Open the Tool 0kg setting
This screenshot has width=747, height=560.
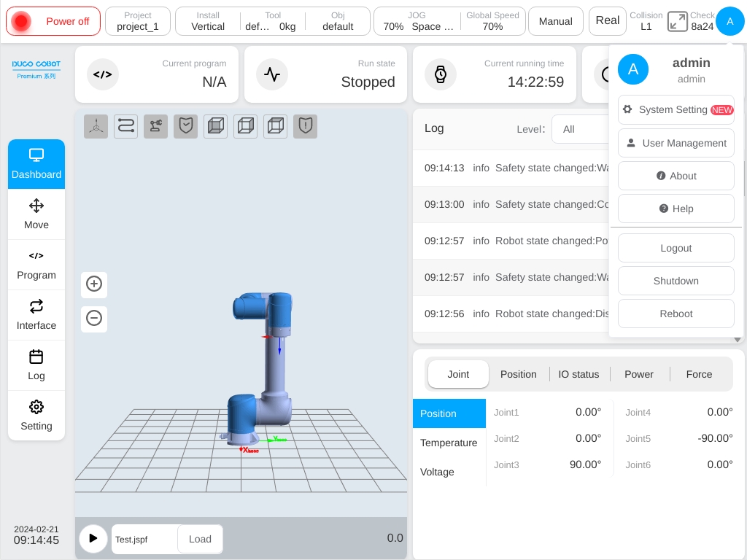coord(273,21)
